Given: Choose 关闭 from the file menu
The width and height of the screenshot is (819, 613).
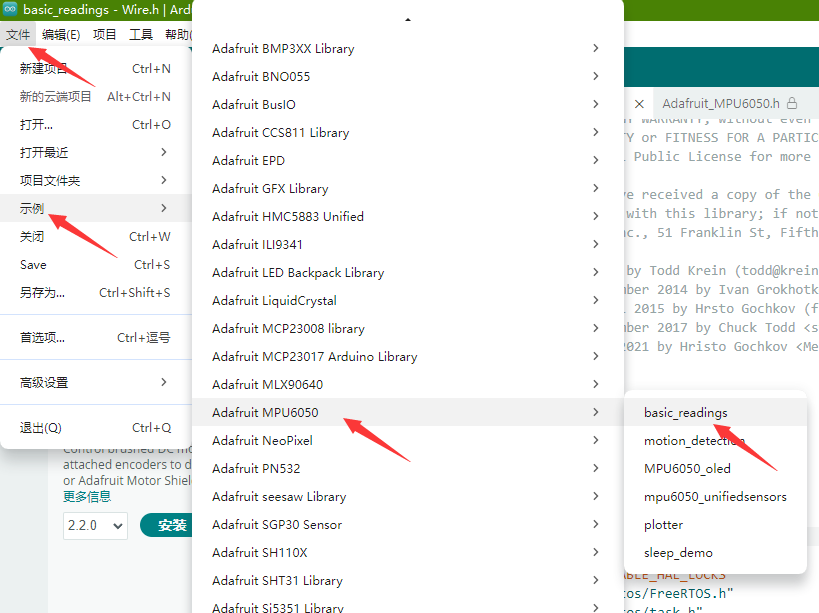Looking at the screenshot, I should click(x=96, y=237).
